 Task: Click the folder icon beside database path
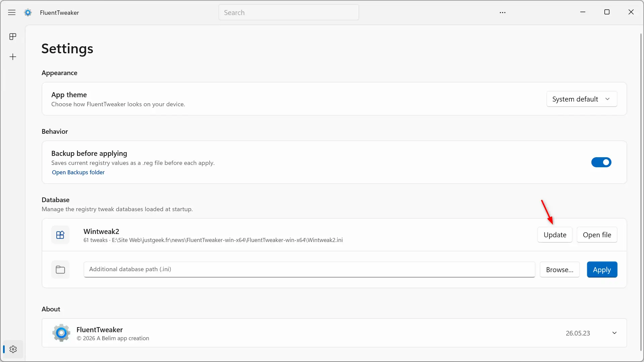coord(60,269)
